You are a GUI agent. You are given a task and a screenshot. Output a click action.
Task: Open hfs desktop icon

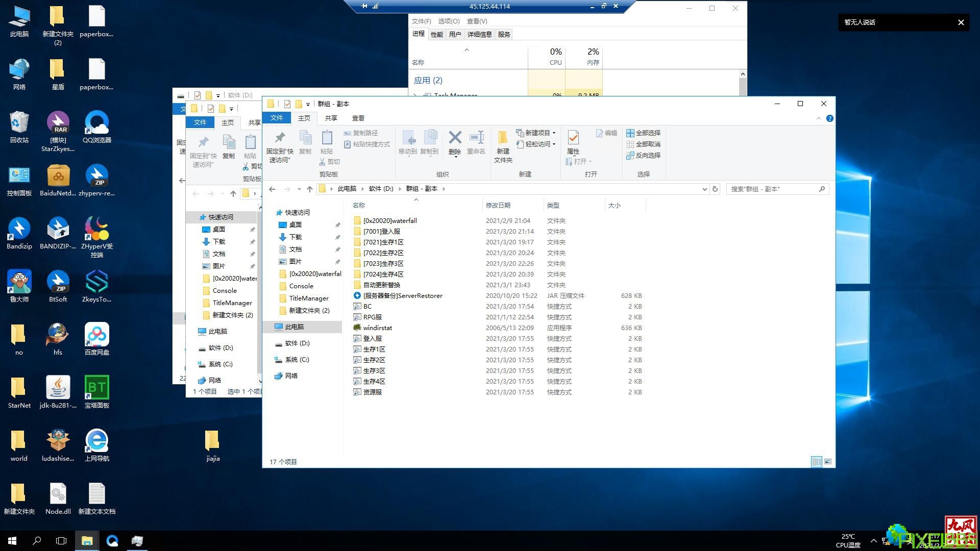point(58,339)
